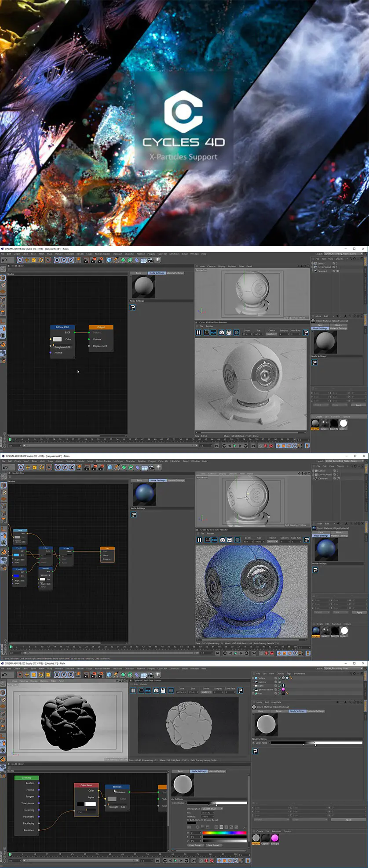Toggle the Y axis lock in the grey-sphere car paint window
The width and height of the screenshot is (369, 868).
[x=63, y=260]
